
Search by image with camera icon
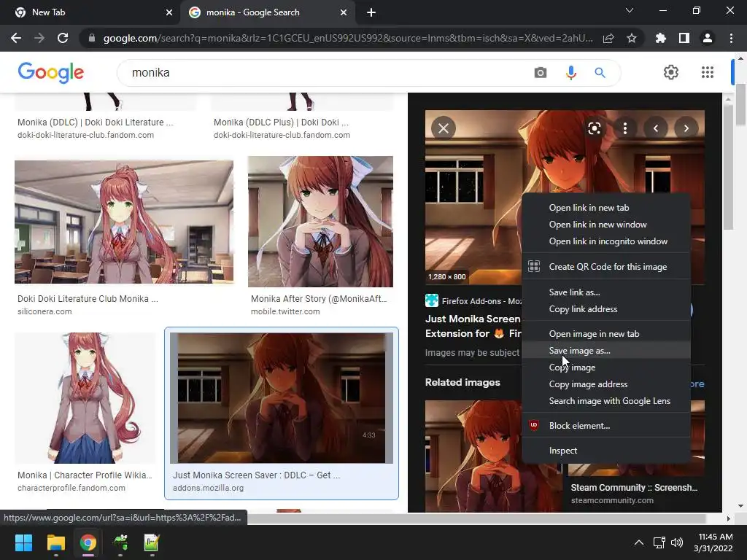coord(541,72)
